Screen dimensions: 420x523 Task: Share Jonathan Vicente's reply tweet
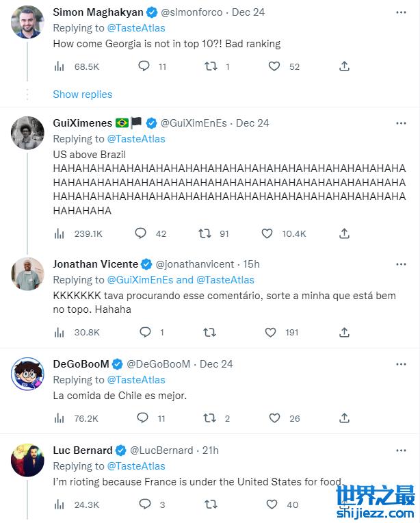[345, 332]
